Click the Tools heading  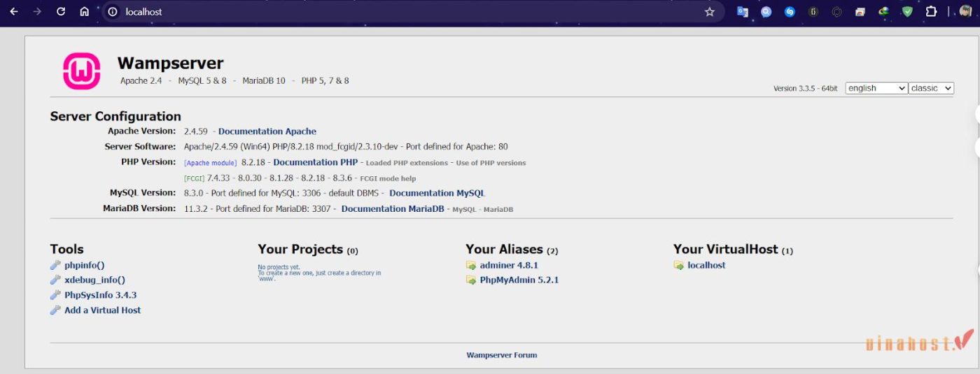coord(66,249)
